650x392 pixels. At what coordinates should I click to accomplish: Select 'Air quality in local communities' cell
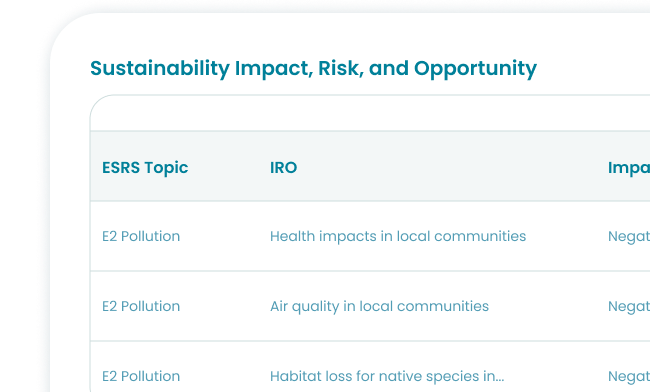coord(379,306)
